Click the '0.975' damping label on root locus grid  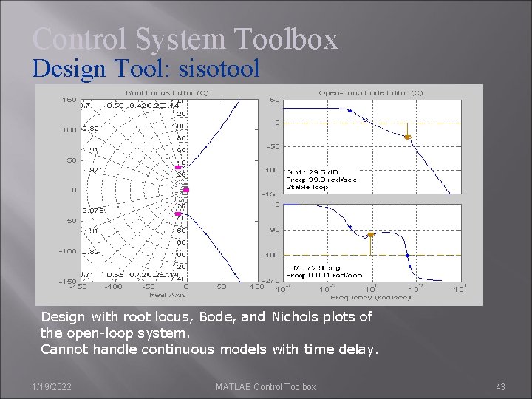tap(93, 211)
